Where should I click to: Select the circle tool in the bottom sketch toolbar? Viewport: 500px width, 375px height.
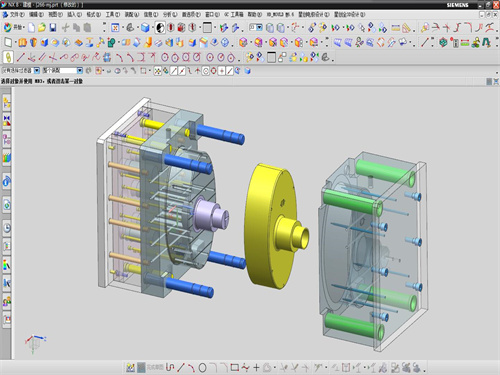202,368
